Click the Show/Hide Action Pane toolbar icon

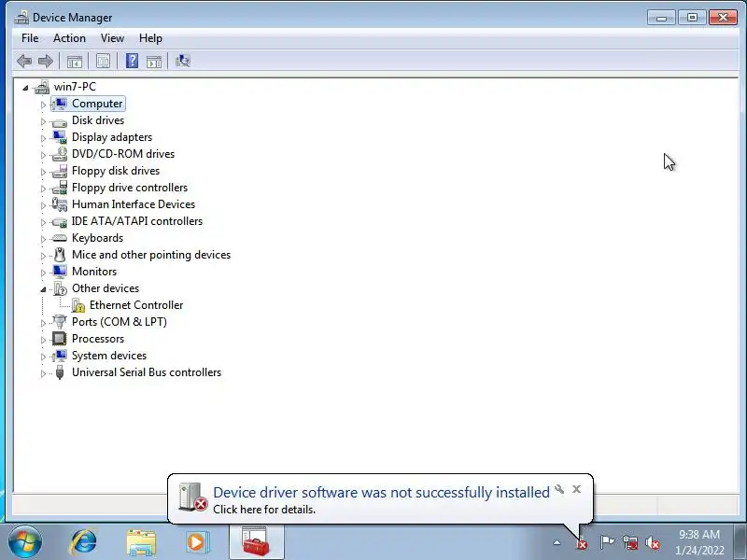(x=154, y=61)
